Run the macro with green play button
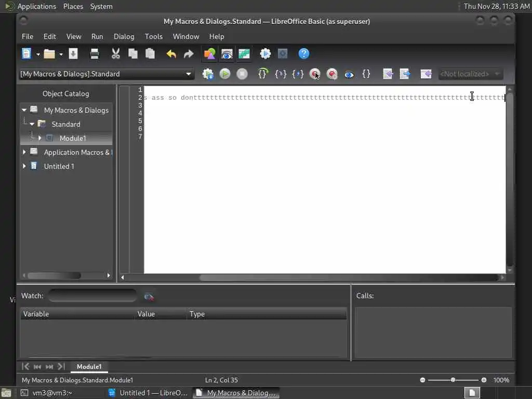 click(x=224, y=74)
